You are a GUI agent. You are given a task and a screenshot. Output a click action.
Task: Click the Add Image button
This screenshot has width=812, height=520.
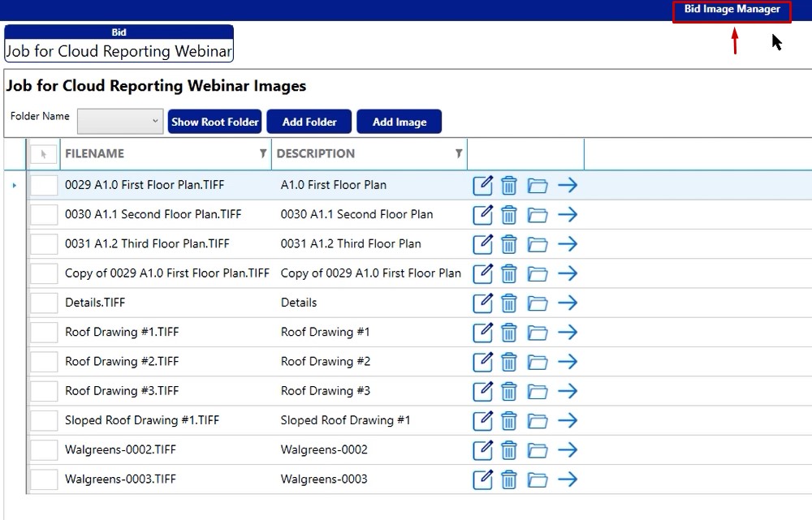point(399,122)
